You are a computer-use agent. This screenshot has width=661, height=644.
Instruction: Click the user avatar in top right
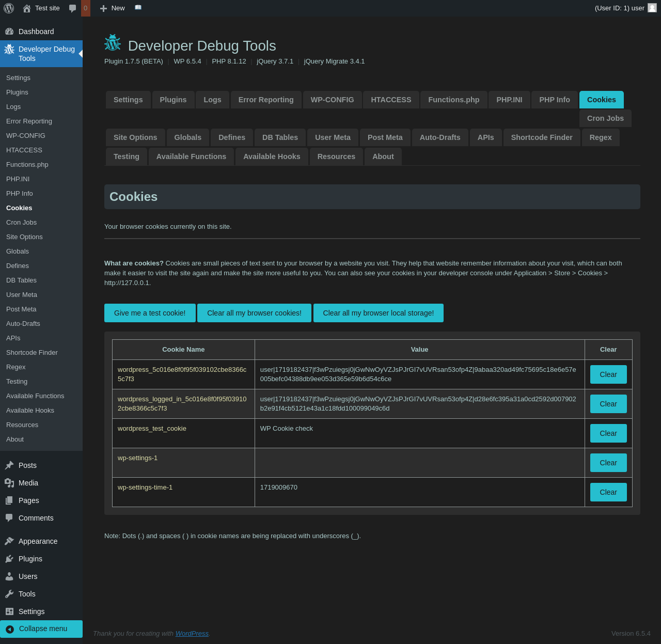coord(652,8)
